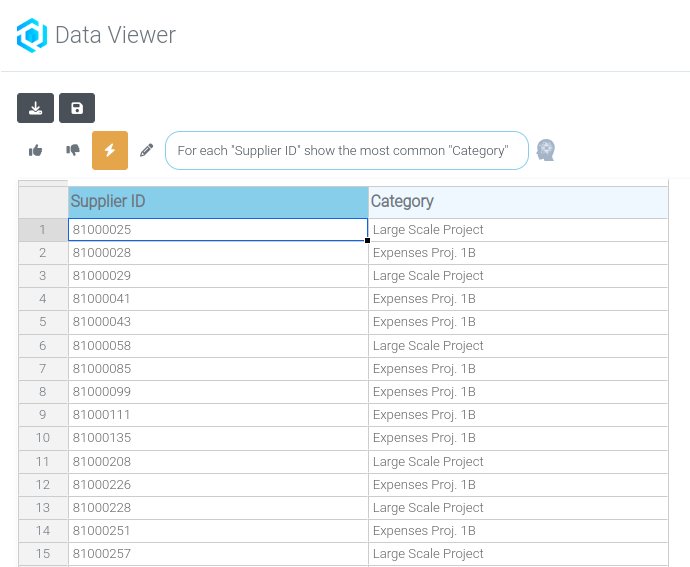Click the query text input field
The image size is (690, 567).
click(346, 150)
